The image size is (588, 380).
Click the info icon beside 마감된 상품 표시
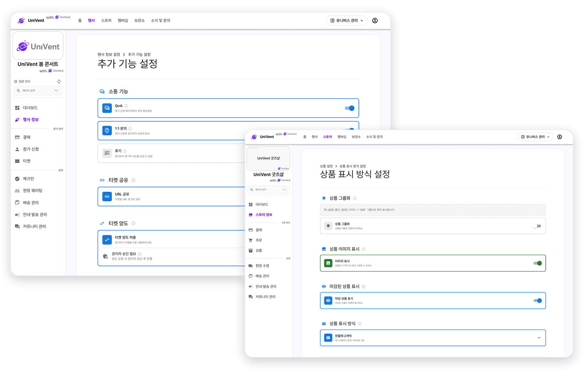[x=364, y=286]
